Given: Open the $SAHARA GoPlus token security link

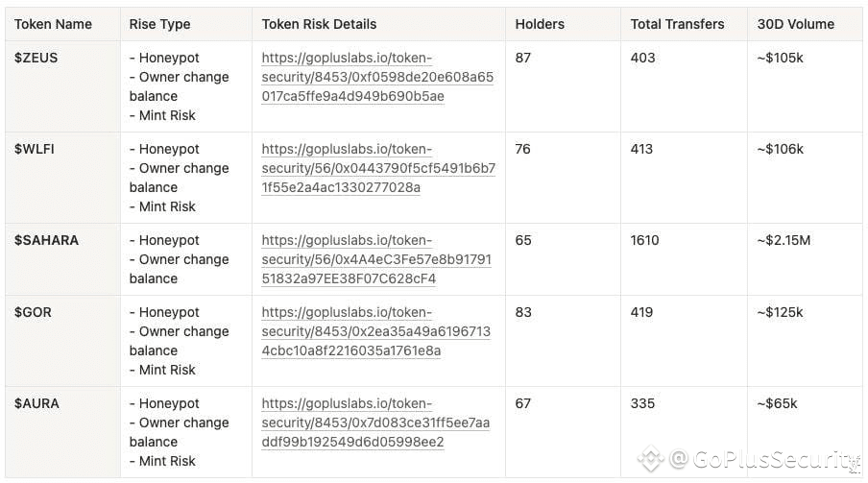Looking at the screenshot, I should click(x=376, y=259).
